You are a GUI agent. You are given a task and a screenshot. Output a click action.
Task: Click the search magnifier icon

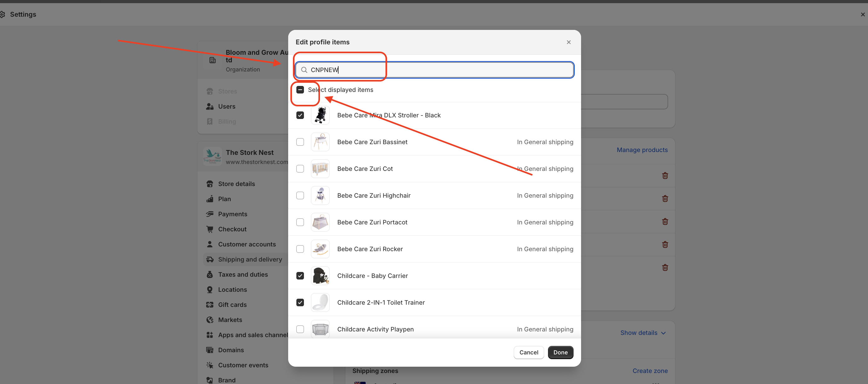pos(304,70)
